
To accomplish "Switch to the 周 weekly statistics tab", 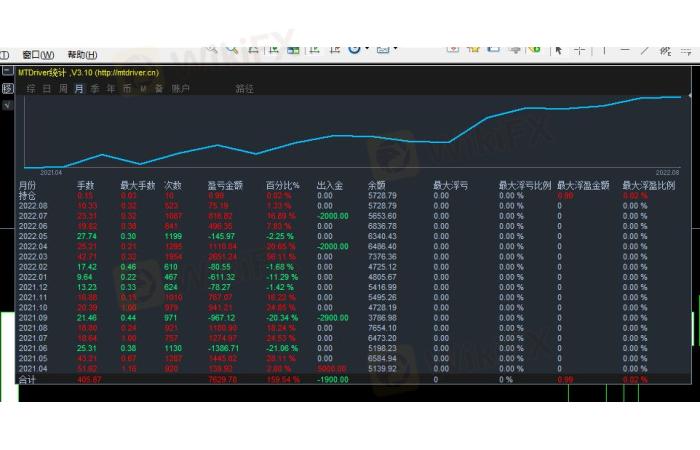I will pyautogui.click(x=63, y=89).
